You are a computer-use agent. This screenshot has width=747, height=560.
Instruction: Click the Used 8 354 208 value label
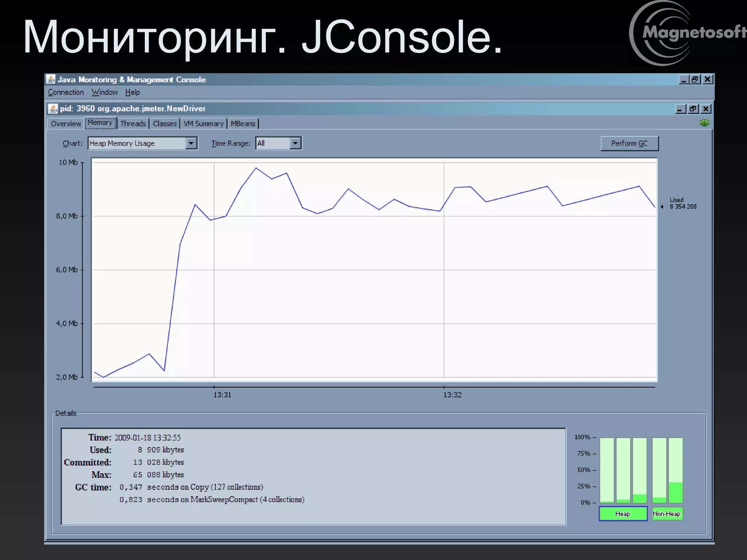pos(683,203)
